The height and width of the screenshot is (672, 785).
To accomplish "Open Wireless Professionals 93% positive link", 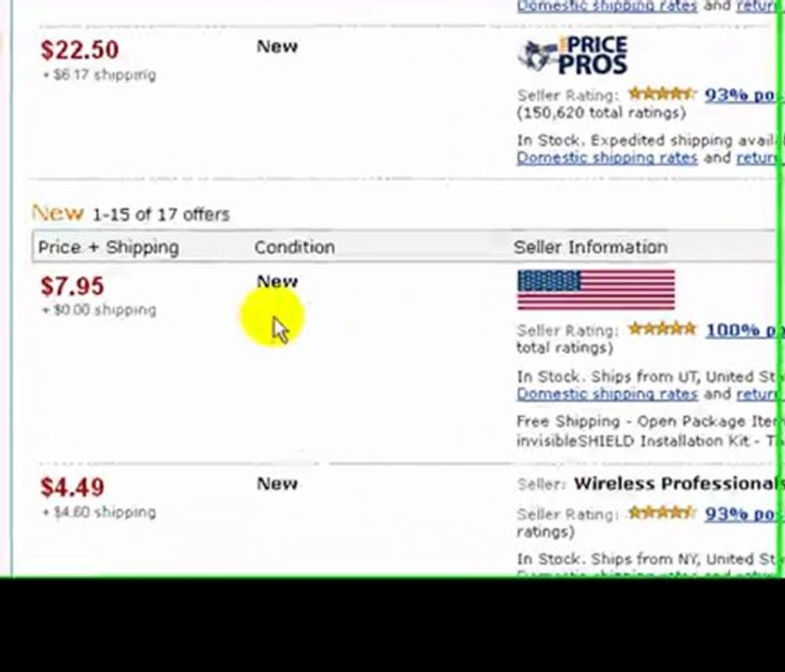I will (x=742, y=514).
